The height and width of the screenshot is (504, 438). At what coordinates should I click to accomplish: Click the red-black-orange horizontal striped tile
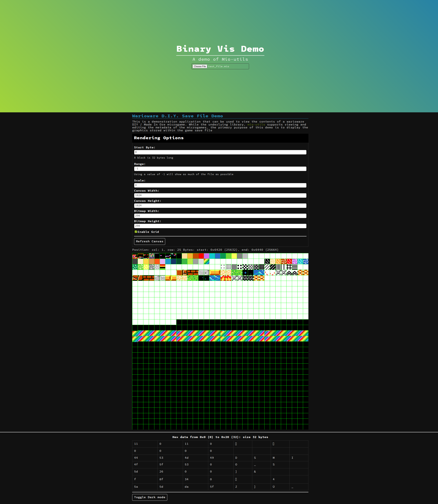163,267
